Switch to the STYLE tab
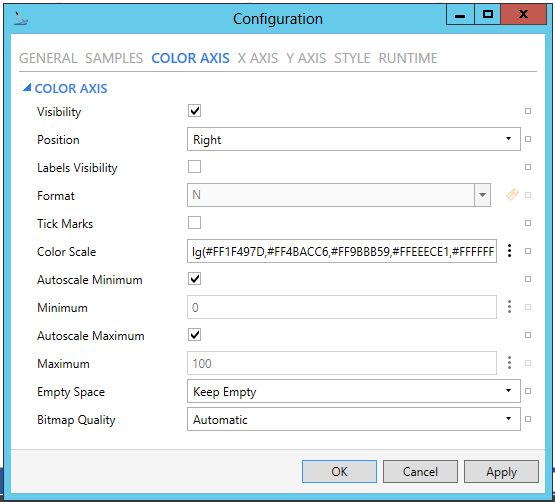 pos(352,58)
